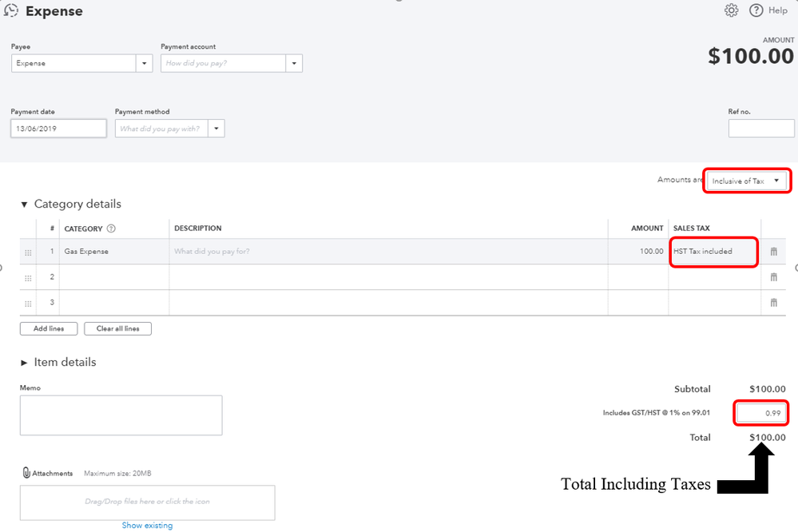Click the drag handle for line 1

click(x=28, y=252)
